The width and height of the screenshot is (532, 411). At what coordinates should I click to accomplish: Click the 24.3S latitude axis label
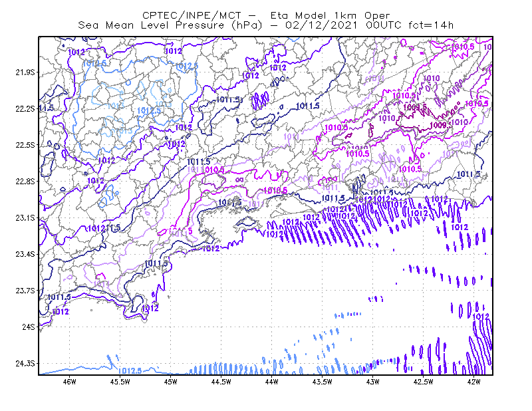click(x=25, y=364)
